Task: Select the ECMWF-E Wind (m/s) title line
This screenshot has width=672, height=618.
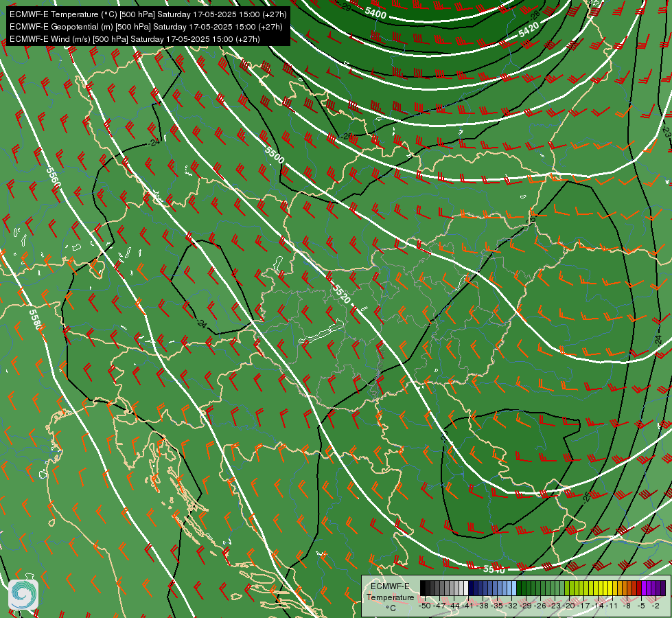Action: [x=135, y=39]
